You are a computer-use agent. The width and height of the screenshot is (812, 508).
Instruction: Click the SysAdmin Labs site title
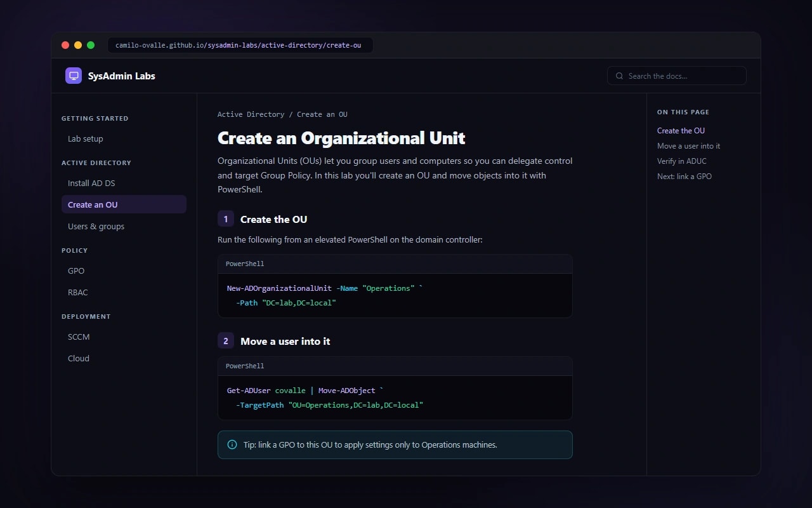click(122, 76)
